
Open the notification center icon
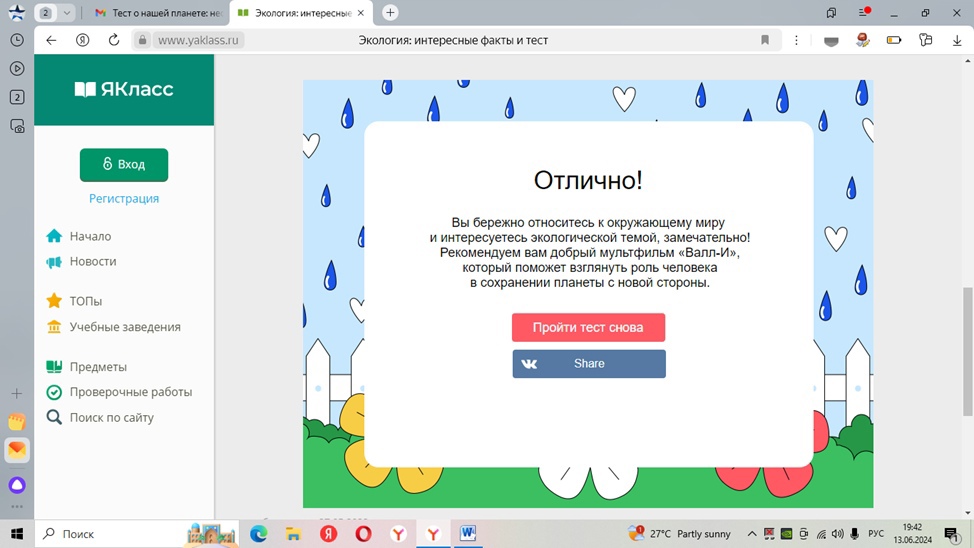(951, 534)
